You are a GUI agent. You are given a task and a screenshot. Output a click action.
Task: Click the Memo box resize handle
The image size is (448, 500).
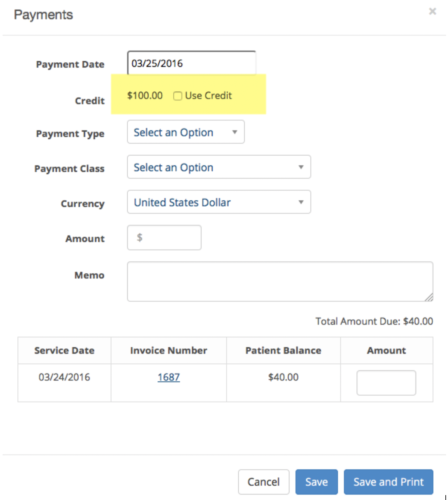point(429,297)
